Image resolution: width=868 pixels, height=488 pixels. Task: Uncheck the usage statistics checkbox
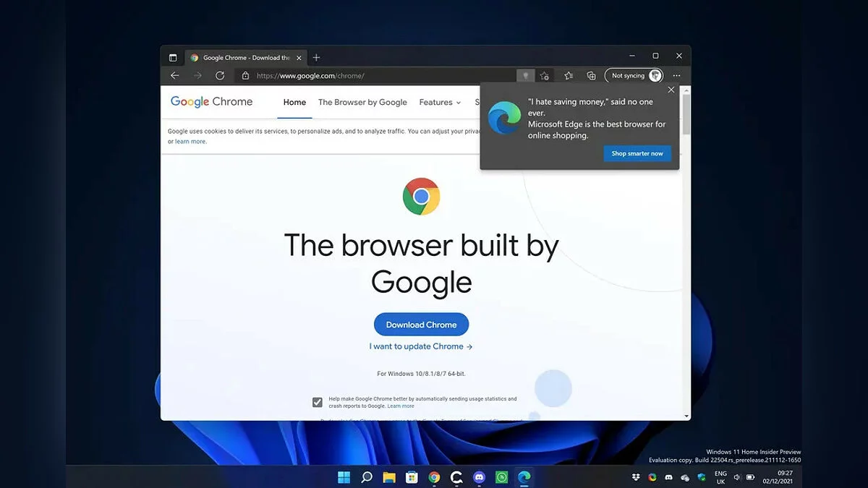(x=318, y=403)
